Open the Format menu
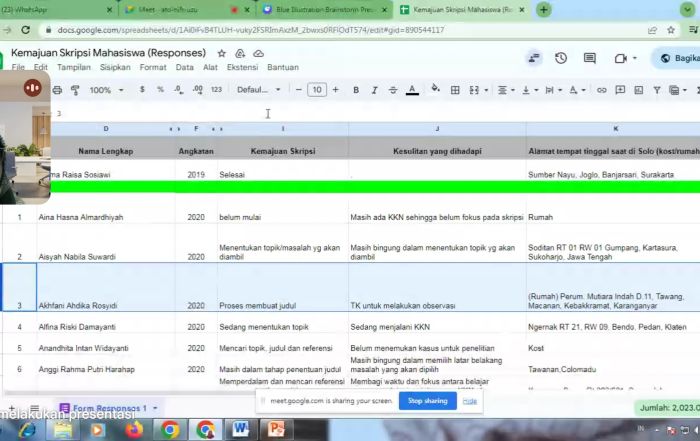700x441 pixels. pos(153,67)
